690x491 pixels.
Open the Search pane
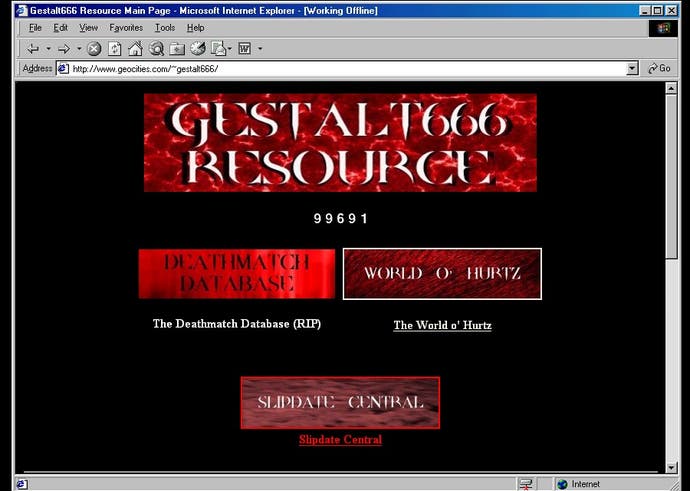pyautogui.click(x=156, y=48)
